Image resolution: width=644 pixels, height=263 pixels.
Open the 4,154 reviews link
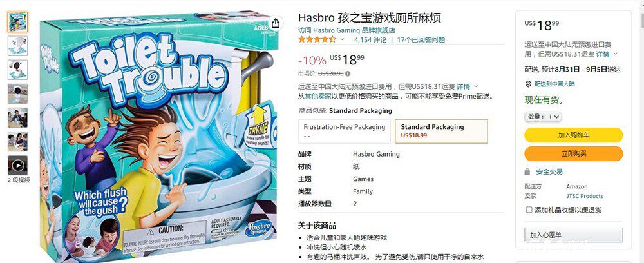(x=370, y=39)
